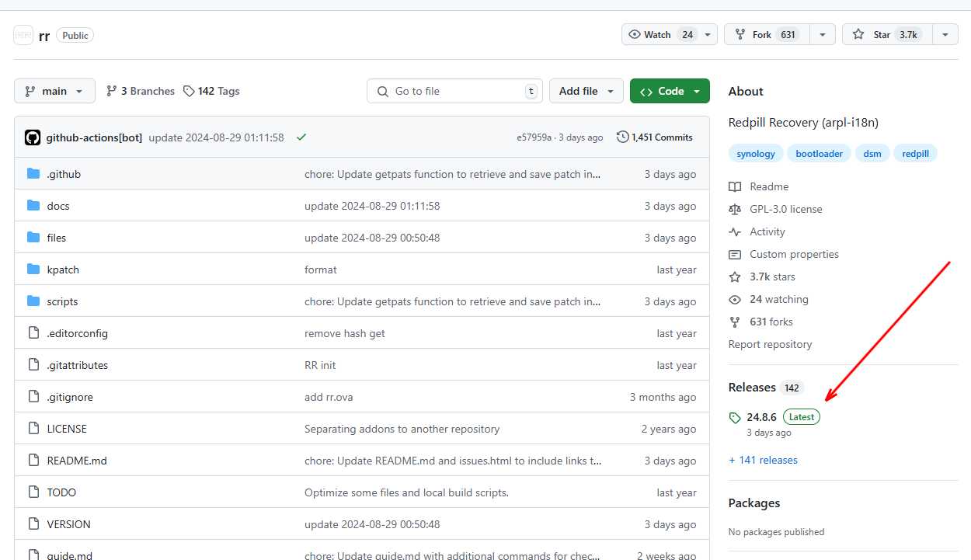Open the GPL-3.0 license link

click(x=785, y=209)
